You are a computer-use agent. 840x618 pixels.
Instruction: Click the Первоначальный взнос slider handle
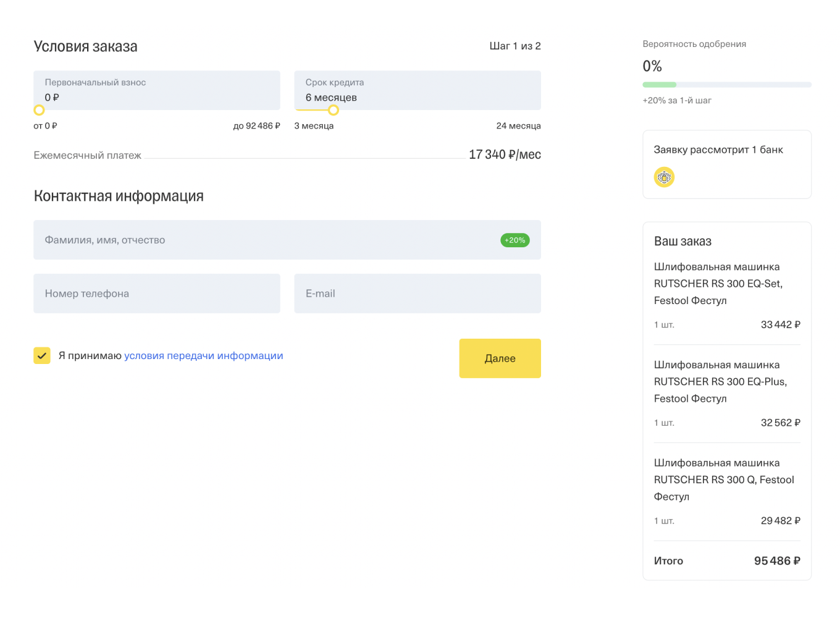point(39,110)
